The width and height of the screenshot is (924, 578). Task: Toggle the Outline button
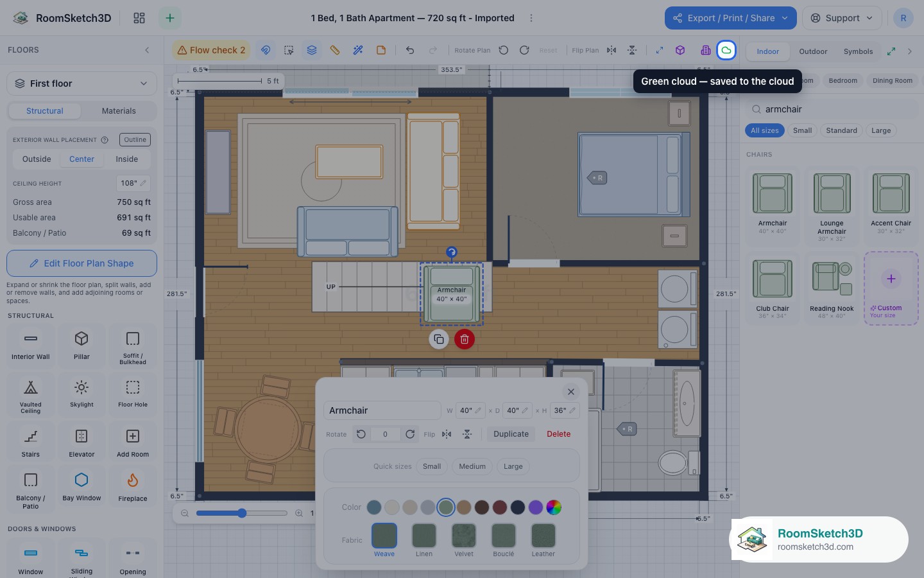coord(135,139)
